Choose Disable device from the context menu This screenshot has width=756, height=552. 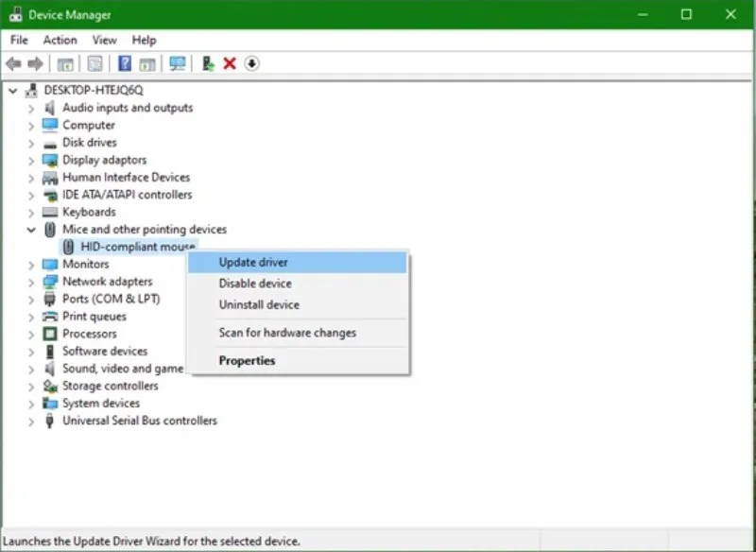click(254, 283)
